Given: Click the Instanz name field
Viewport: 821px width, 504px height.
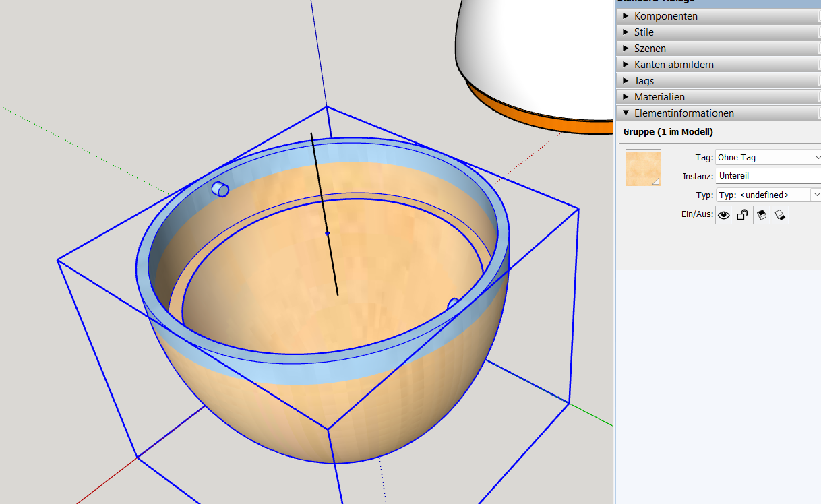Looking at the screenshot, I should (x=768, y=176).
